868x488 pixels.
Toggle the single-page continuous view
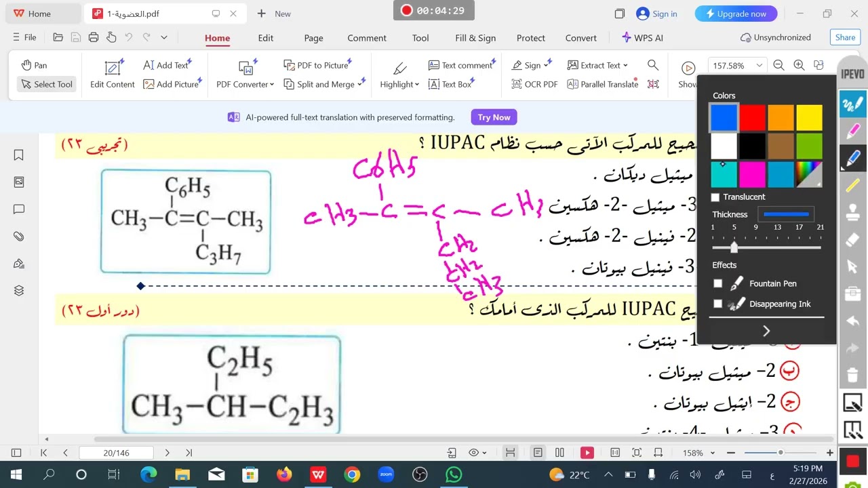(x=538, y=453)
